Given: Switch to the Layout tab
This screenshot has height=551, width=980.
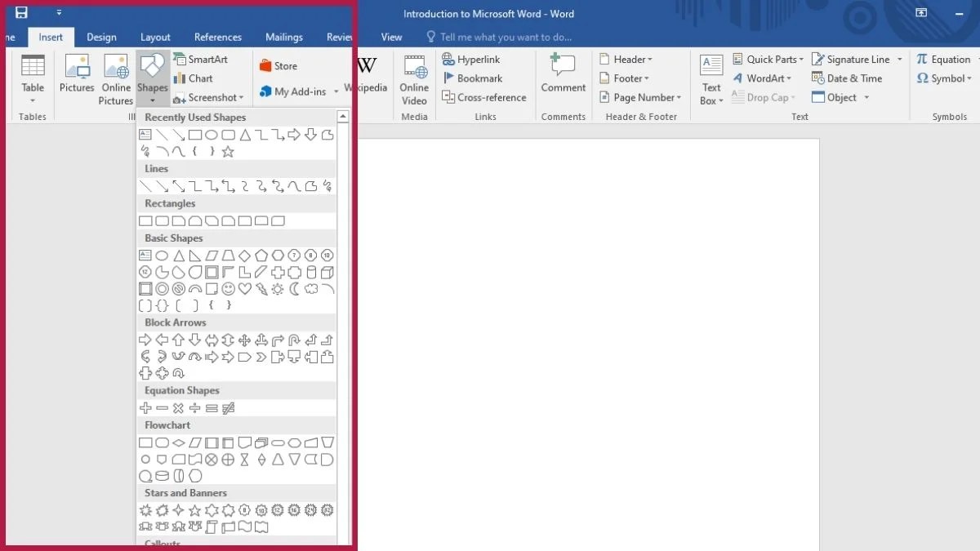Looking at the screenshot, I should pyautogui.click(x=155, y=37).
